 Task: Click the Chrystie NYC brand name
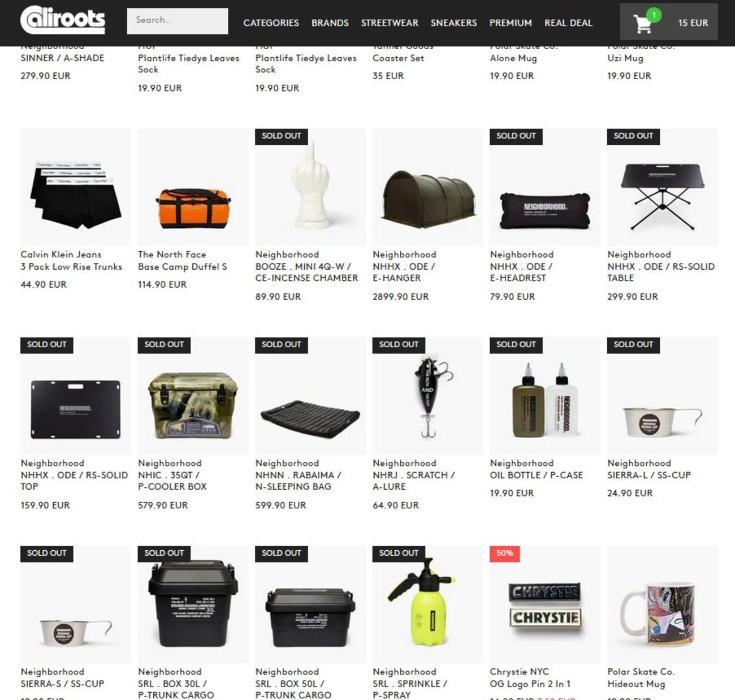tap(520, 672)
